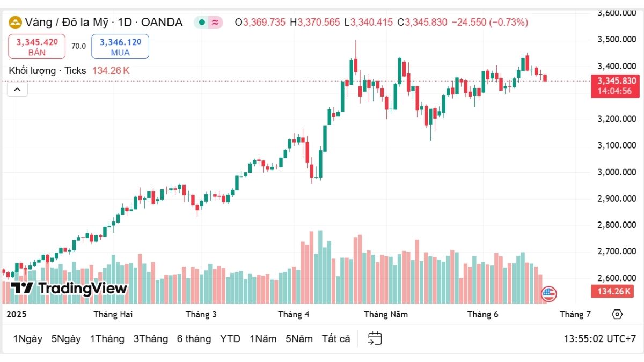Select the 6 tháng range
Screen dimensions: 644x362
tap(194, 339)
